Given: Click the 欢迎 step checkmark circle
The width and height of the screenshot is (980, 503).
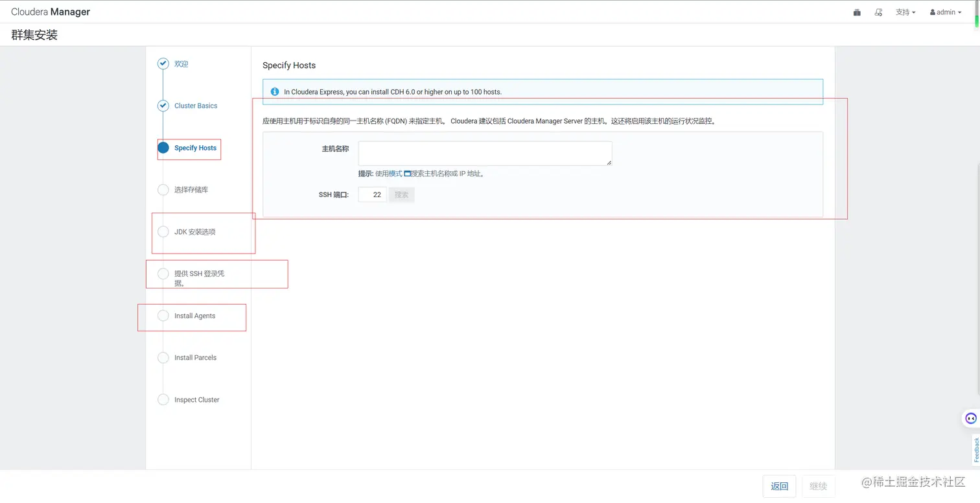Looking at the screenshot, I should coord(163,64).
